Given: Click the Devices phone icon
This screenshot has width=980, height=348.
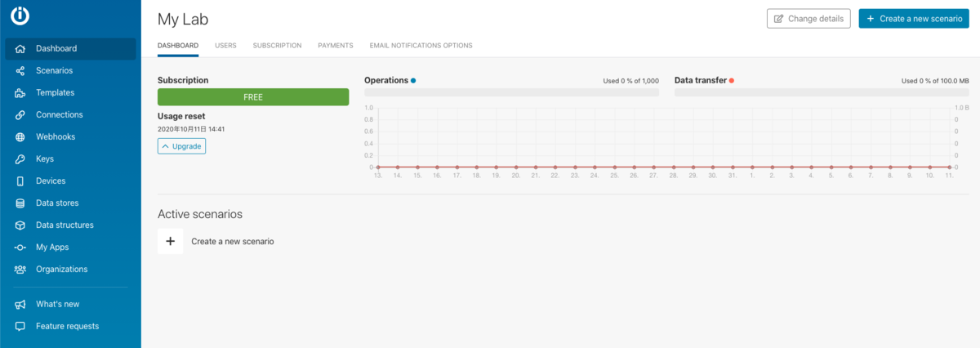Looking at the screenshot, I should coord(20,181).
